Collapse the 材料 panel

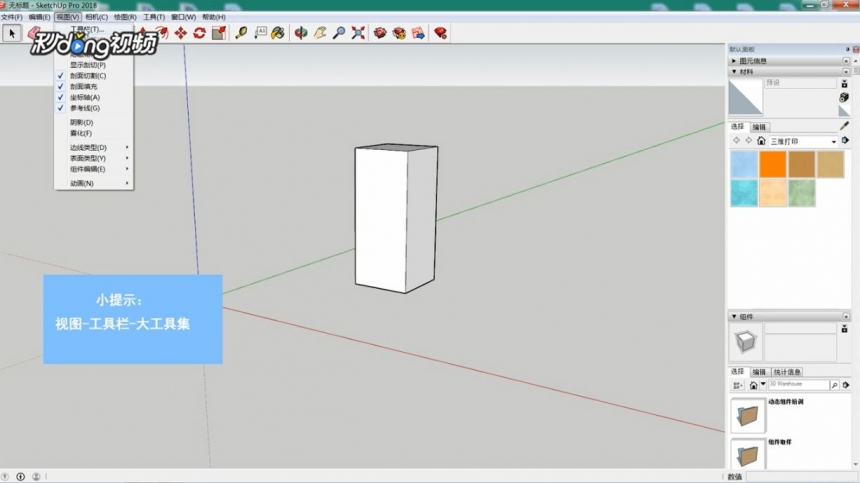(734, 72)
